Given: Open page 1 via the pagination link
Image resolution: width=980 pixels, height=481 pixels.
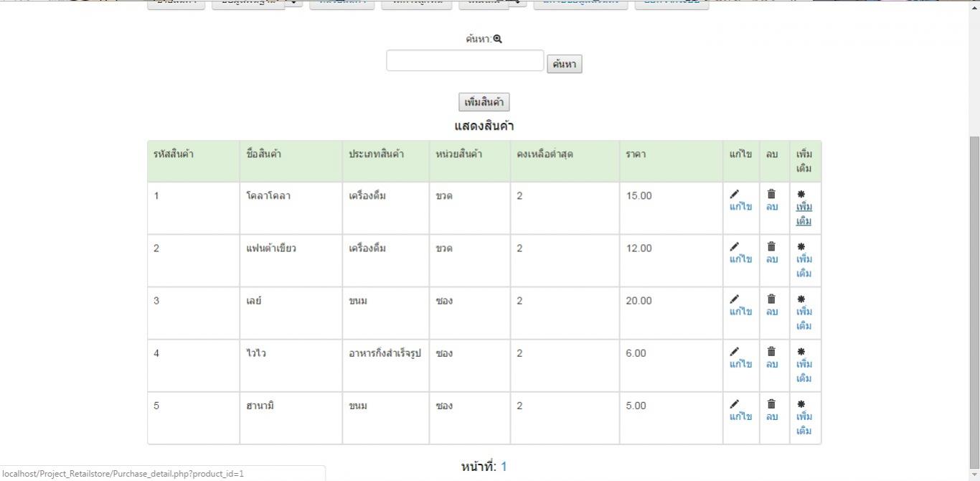Looking at the screenshot, I should coord(504,466).
